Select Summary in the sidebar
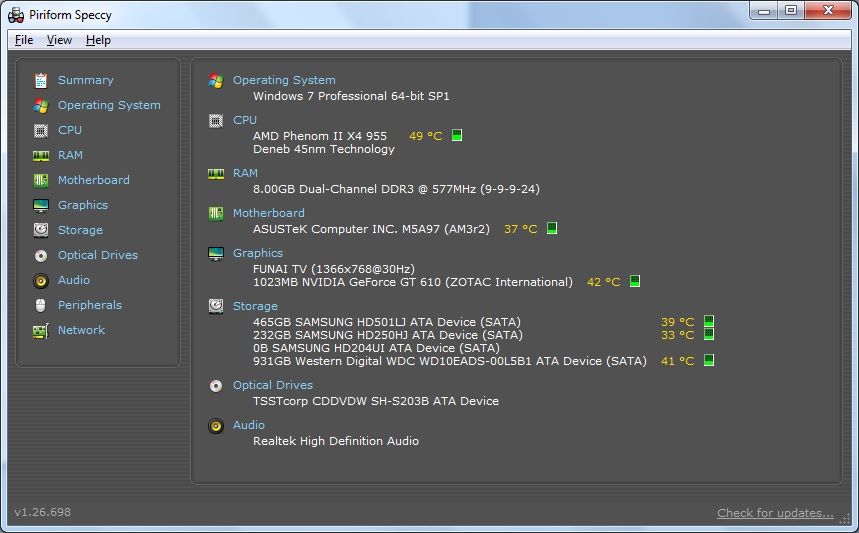859x533 pixels. tap(86, 80)
